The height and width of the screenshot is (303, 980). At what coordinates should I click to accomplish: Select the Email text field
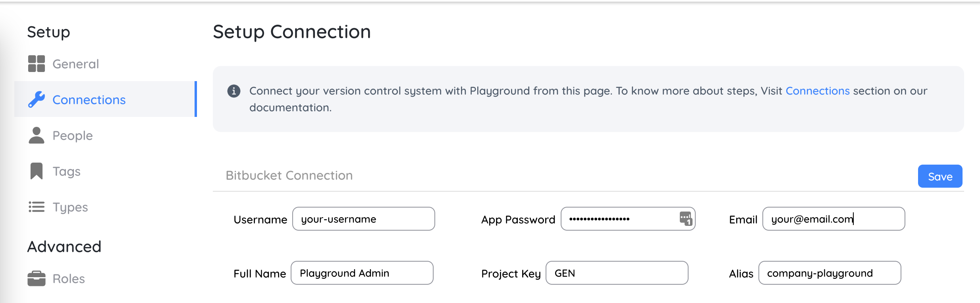[x=834, y=219]
